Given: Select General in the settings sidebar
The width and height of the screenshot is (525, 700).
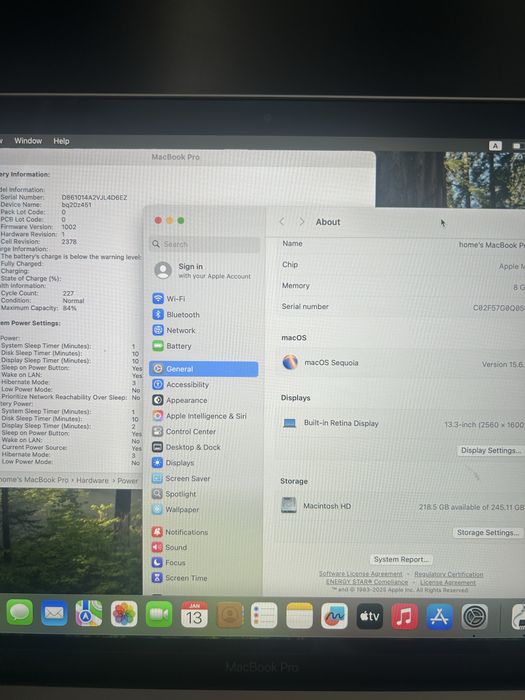Looking at the screenshot, I should coord(204,369).
